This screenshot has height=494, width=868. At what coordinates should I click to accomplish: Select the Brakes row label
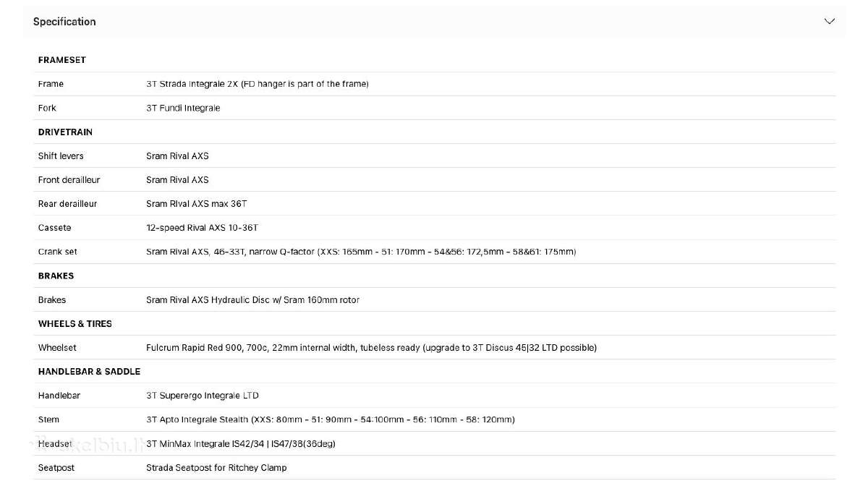pyautogui.click(x=52, y=299)
